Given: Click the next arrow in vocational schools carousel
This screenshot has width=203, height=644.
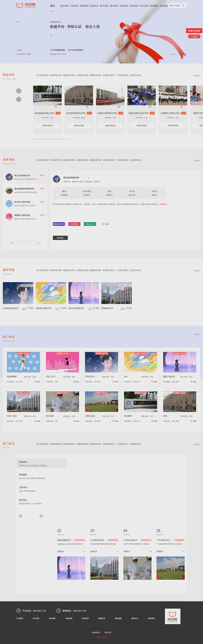Looking at the screenshot, I should 19,99.
